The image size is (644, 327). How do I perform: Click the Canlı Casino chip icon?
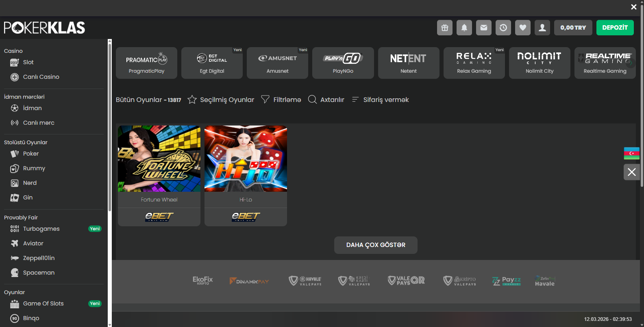tap(15, 77)
